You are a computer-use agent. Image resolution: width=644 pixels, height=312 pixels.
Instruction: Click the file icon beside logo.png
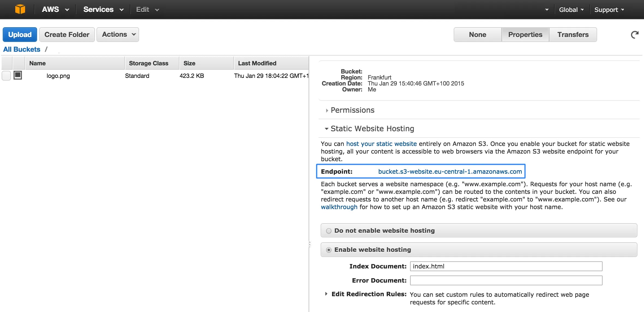[x=18, y=76]
